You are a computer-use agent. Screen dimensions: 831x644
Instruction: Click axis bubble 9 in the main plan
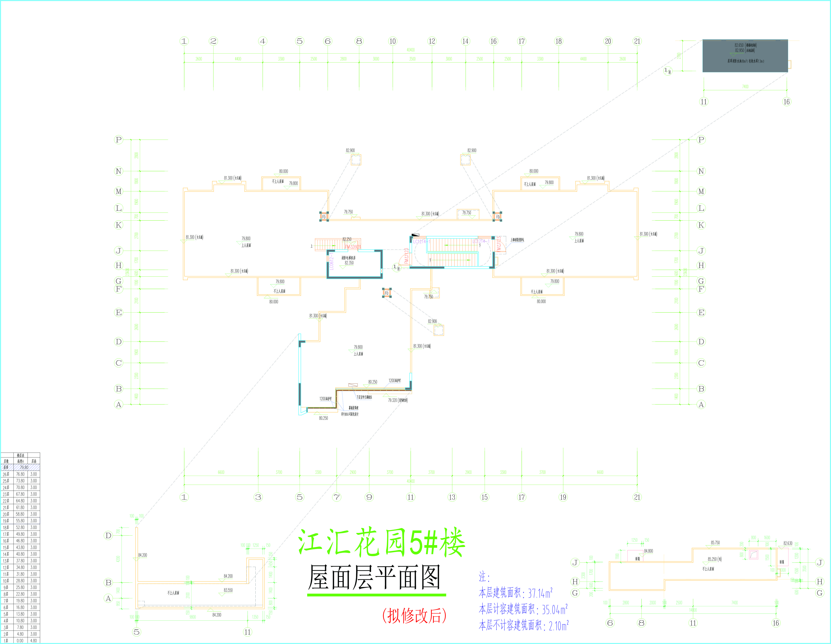click(369, 497)
